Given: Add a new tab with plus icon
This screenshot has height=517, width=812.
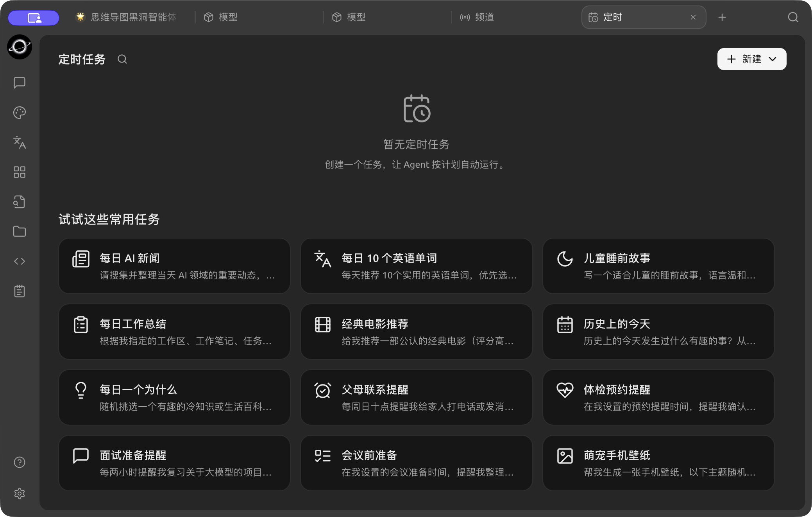Looking at the screenshot, I should pos(722,17).
